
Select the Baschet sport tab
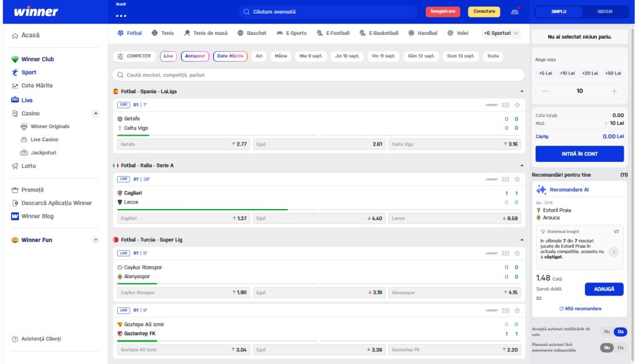click(x=252, y=34)
